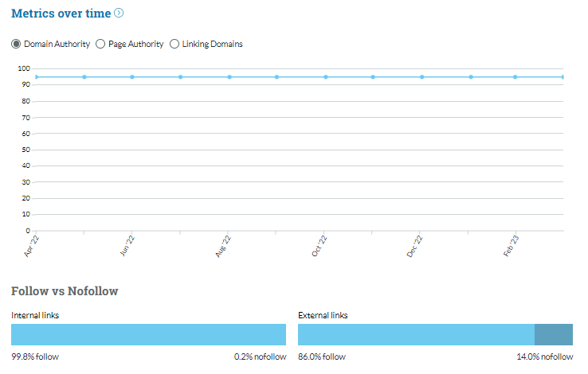Click the '14.0% nofollow' label
The image size is (588, 374).
pyautogui.click(x=545, y=356)
